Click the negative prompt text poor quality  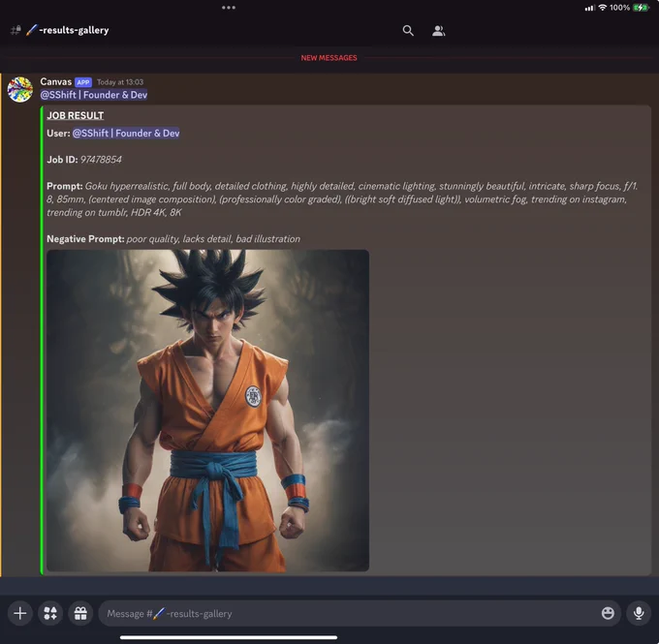(x=213, y=239)
